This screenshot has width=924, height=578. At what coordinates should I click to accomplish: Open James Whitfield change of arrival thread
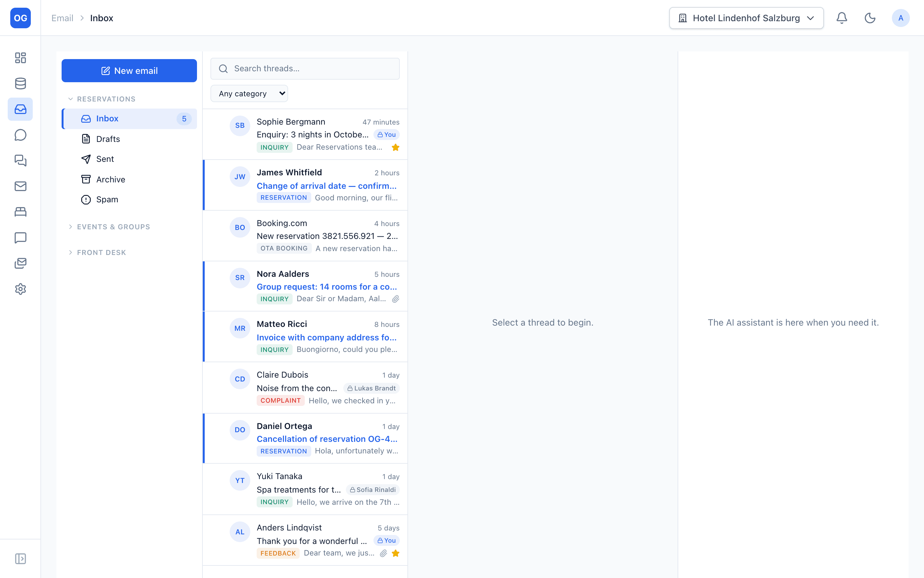pos(305,185)
